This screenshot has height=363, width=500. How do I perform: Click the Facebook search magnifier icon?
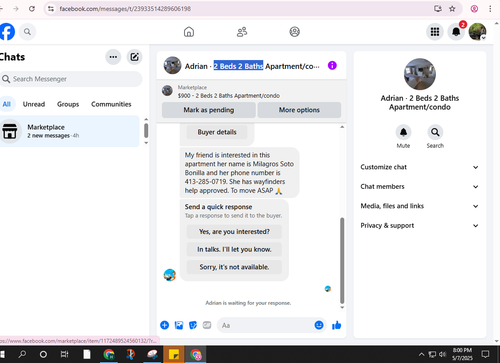tap(27, 32)
